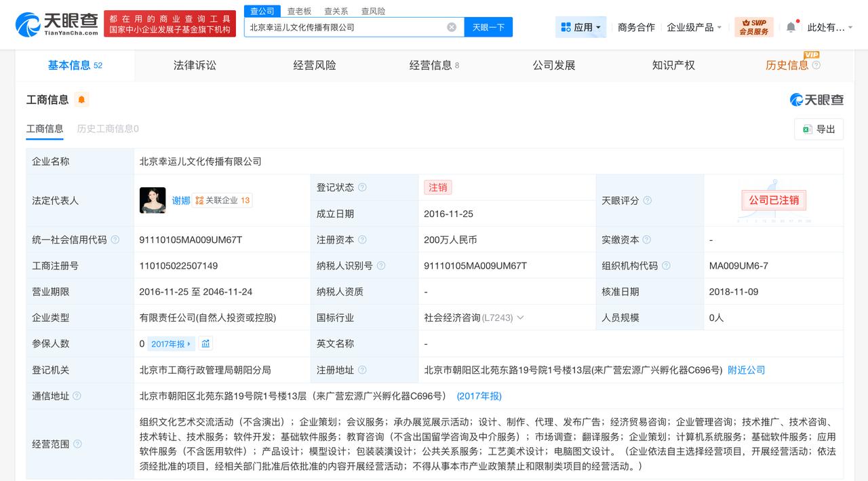This screenshot has height=481, width=868.
Task: Click business term 2016-11-25 至 2046-11-24
Action: click(195, 292)
